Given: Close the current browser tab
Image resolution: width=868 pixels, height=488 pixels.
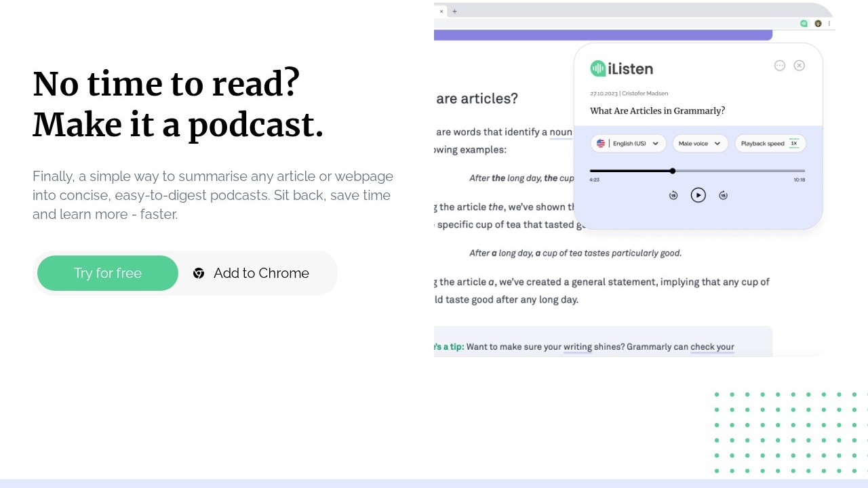Looking at the screenshot, I should pos(441,11).
